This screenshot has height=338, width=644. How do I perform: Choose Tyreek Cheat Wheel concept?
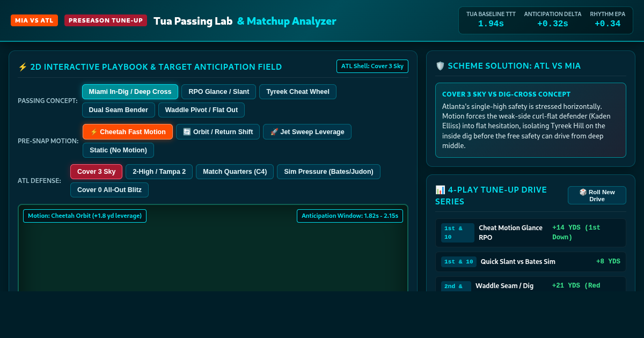[298, 92]
